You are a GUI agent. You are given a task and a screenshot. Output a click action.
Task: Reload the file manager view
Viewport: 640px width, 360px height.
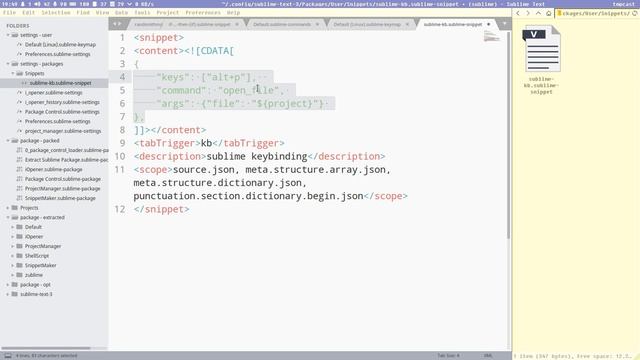[x=635, y=13]
